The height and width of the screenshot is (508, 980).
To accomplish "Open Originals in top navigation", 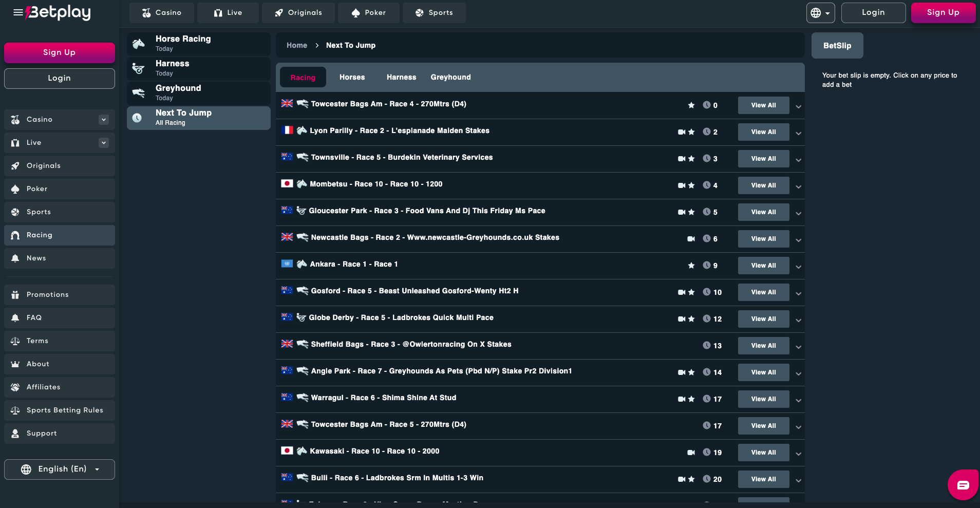I will (298, 13).
